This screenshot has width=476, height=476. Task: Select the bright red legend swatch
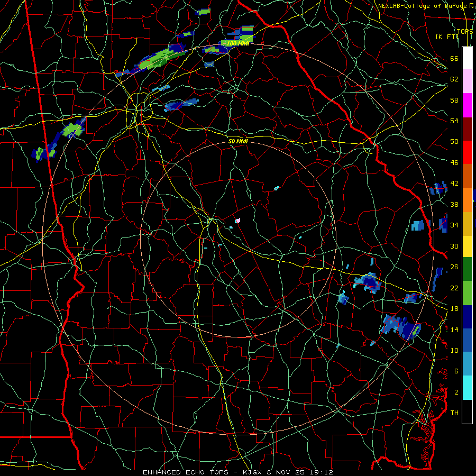tap(467, 152)
